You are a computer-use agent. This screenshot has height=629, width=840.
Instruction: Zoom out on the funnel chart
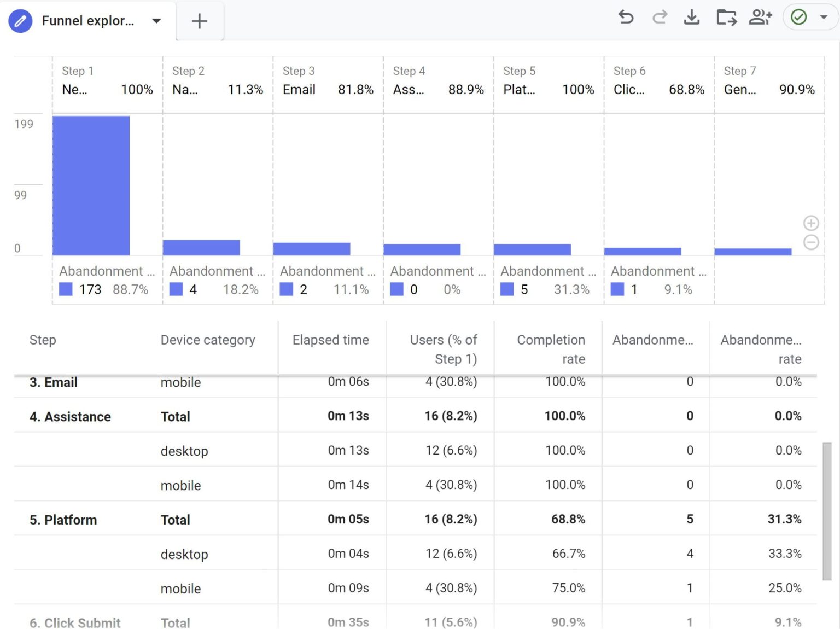coord(811,242)
